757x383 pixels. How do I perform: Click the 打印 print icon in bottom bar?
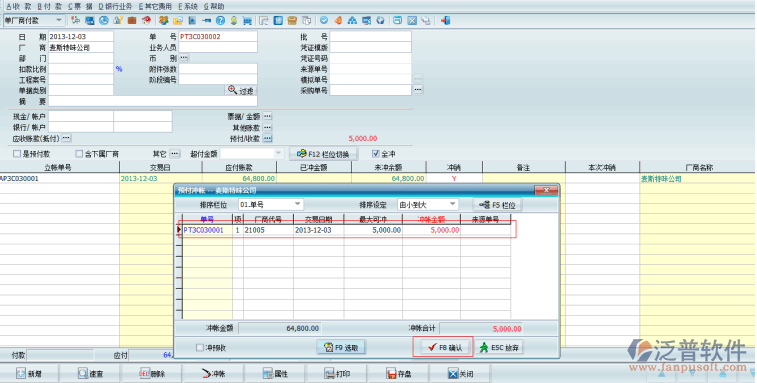click(330, 373)
